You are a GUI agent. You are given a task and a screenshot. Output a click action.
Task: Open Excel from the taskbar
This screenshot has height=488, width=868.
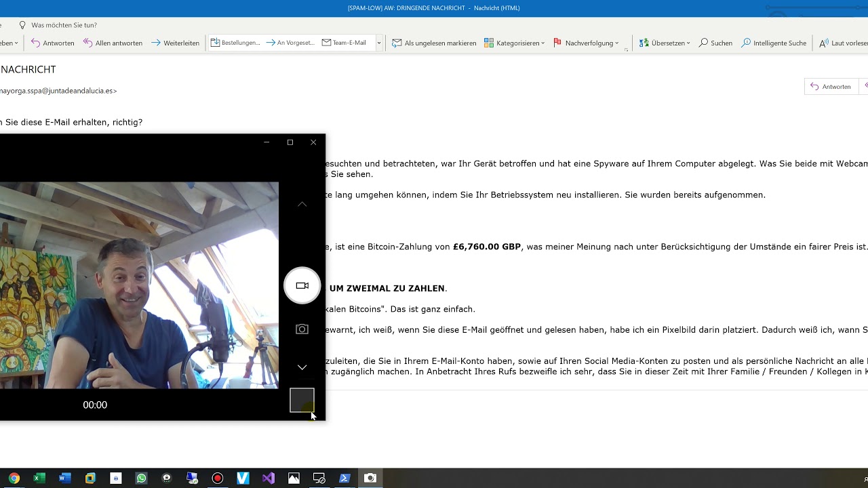coord(39,479)
